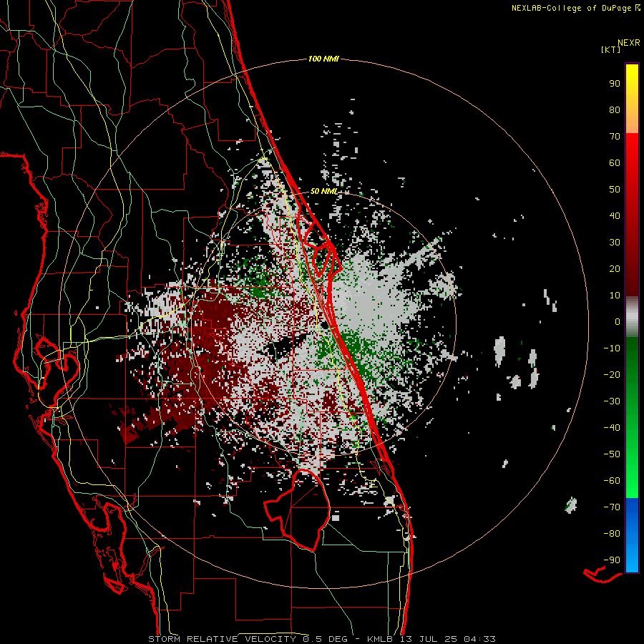
Task: Click the -30 value on velocity scale
Action: tap(612, 401)
